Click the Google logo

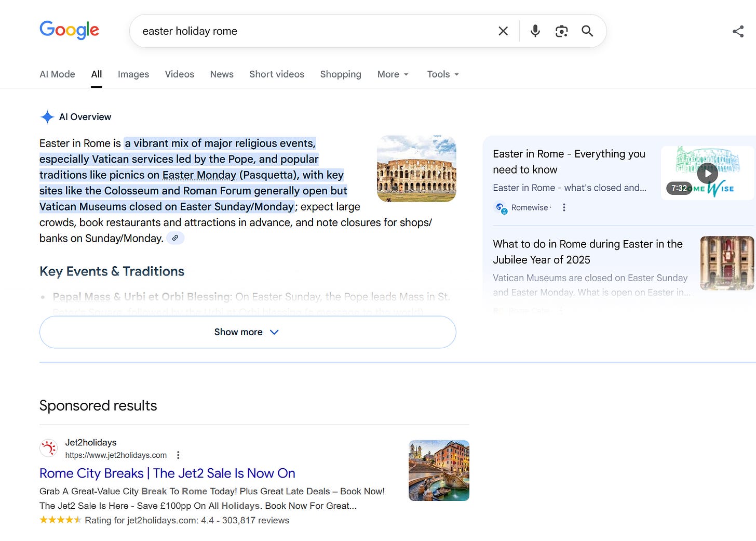click(69, 30)
